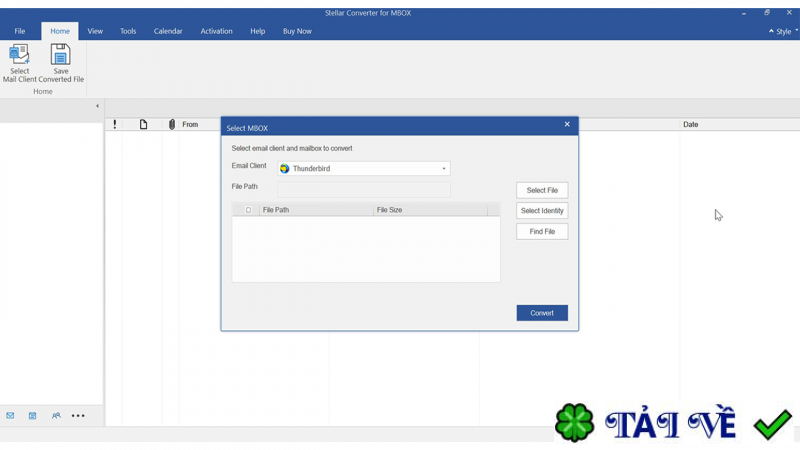Open the Email Client dropdown arrow
Screen dimensions: 800x450
point(443,168)
